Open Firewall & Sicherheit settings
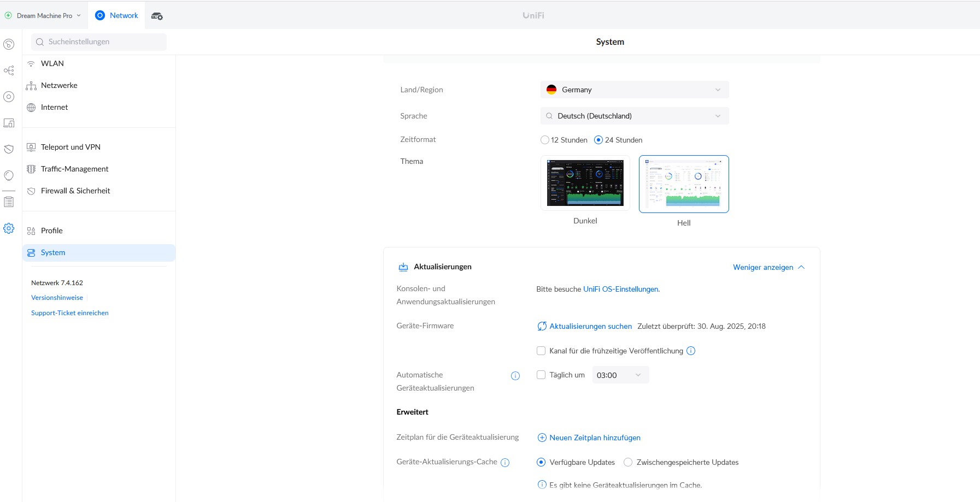The height and width of the screenshot is (502, 980). [75, 191]
